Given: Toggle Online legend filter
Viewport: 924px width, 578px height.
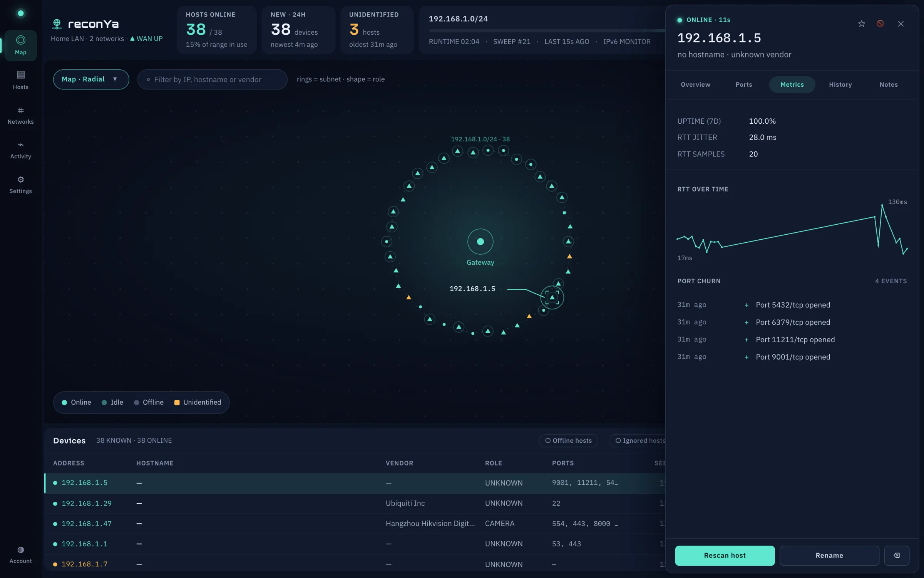Looking at the screenshot, I should 76,402.
